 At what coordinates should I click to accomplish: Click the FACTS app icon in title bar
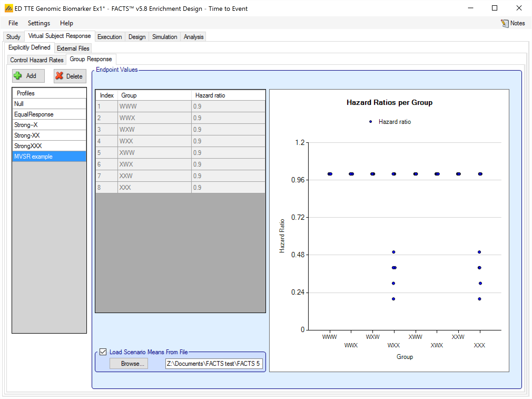(x=9, y=8)
